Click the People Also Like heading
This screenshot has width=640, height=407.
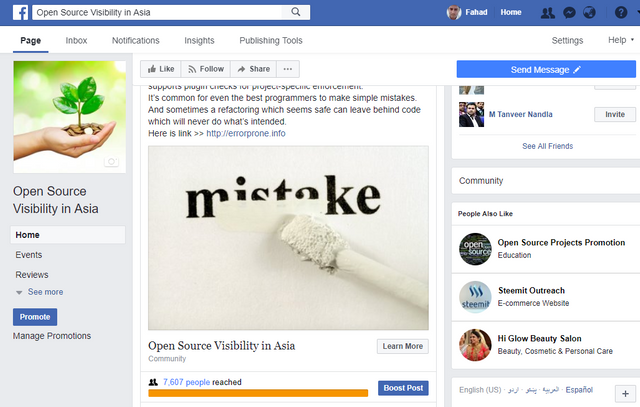click(x=485, y=214)
